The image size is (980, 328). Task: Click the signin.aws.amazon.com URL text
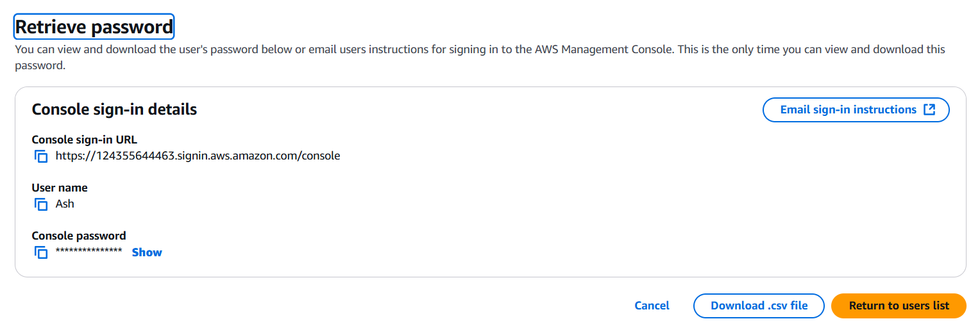[198, 156]
